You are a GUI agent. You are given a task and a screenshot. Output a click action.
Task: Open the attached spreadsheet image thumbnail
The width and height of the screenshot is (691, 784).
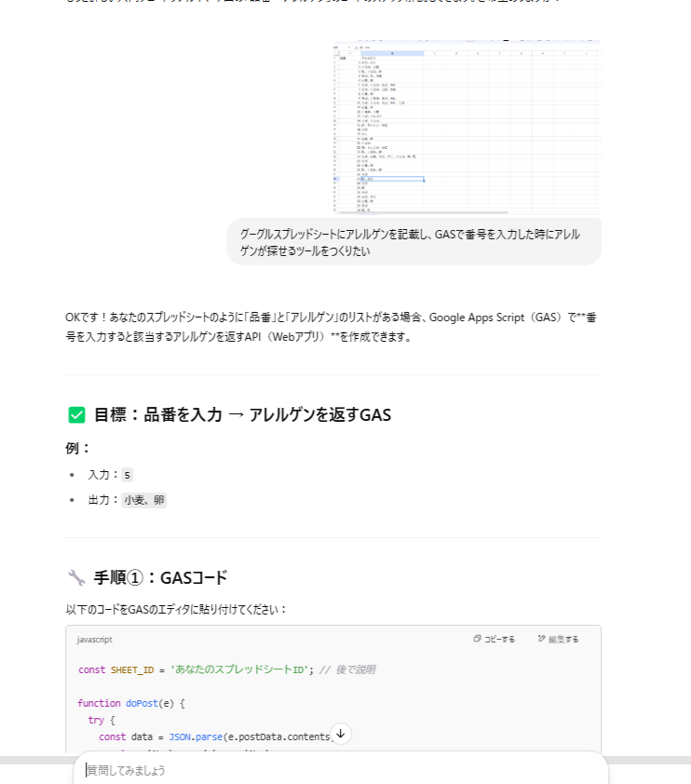[467, 127]
